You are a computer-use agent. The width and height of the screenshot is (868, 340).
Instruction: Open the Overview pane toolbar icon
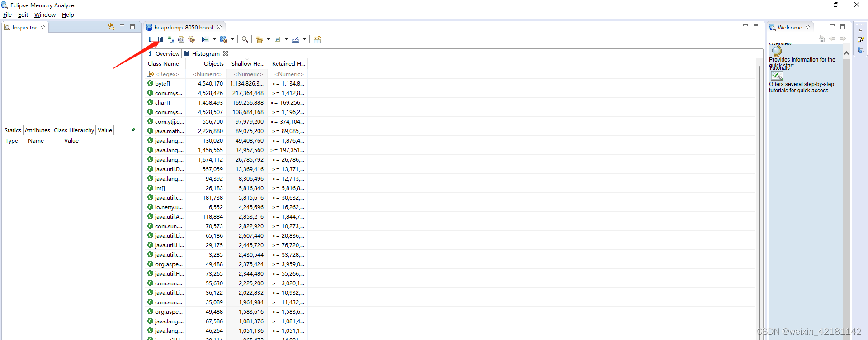click(150, 39)
